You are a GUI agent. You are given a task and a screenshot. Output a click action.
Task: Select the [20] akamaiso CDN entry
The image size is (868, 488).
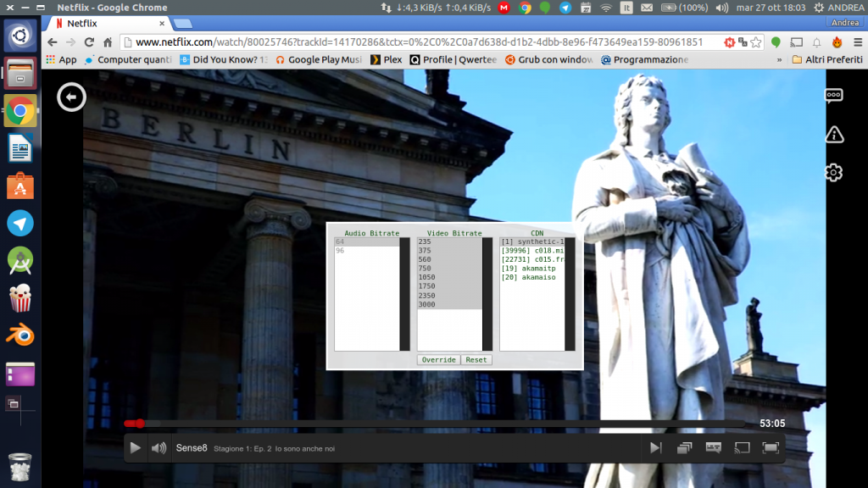[x=532, y=277]
